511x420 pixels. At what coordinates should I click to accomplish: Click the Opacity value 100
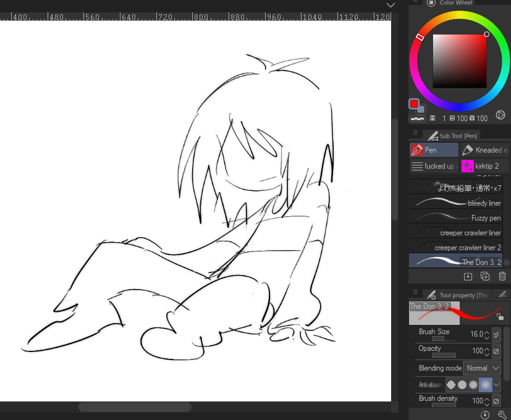(478, 351)
